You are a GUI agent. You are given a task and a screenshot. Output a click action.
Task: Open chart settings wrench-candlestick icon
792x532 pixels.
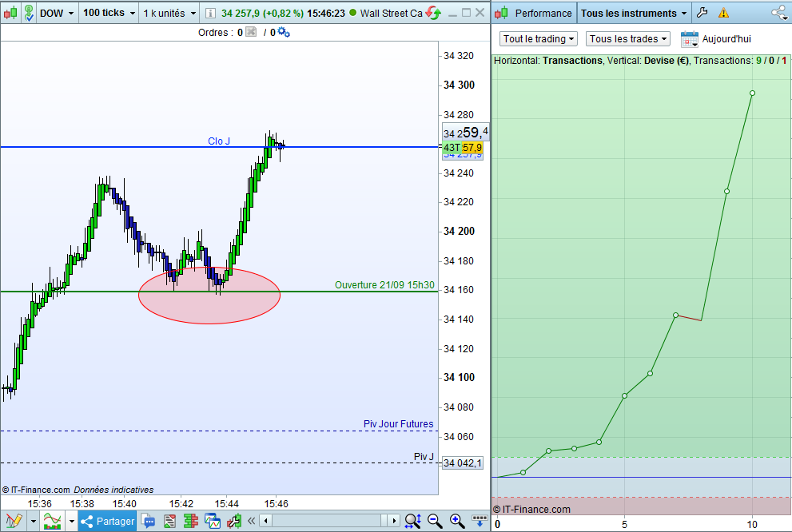(x=234, y=521)
